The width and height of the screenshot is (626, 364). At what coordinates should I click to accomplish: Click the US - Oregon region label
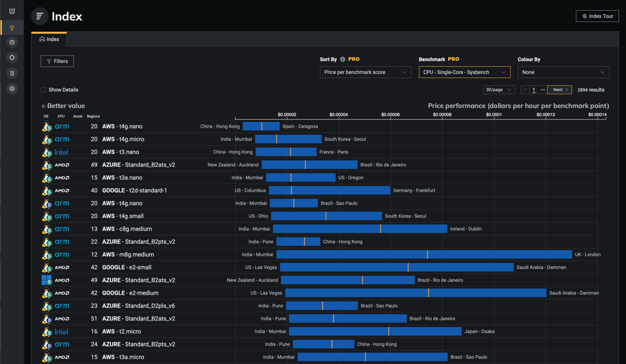point(351,178)
